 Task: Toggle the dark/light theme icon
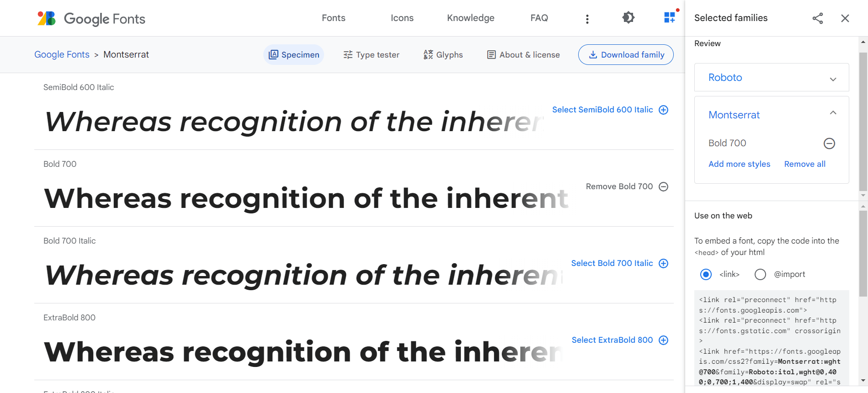pyautogui.click(x=628, y=18)
